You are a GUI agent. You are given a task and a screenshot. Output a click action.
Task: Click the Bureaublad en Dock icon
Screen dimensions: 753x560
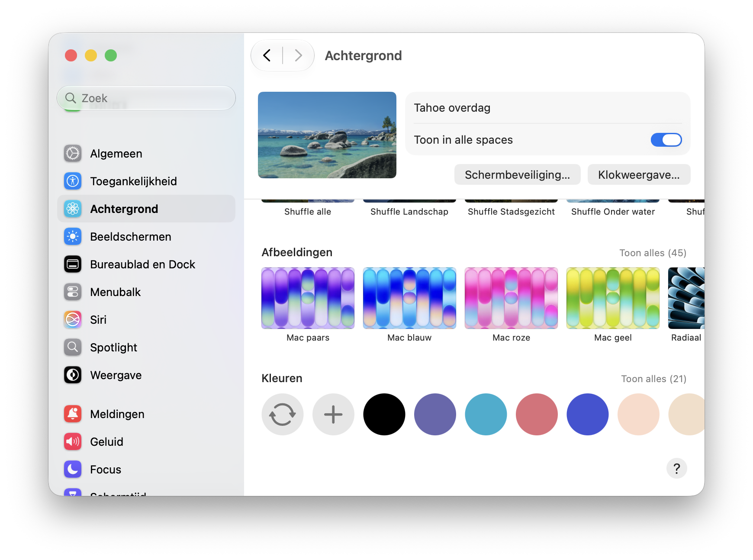coord(73,264)
